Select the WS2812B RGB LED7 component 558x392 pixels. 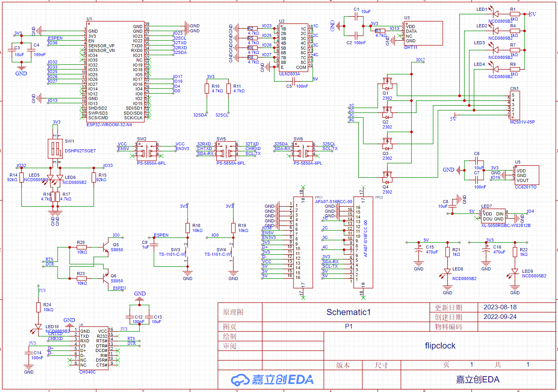tap(493, 216)
